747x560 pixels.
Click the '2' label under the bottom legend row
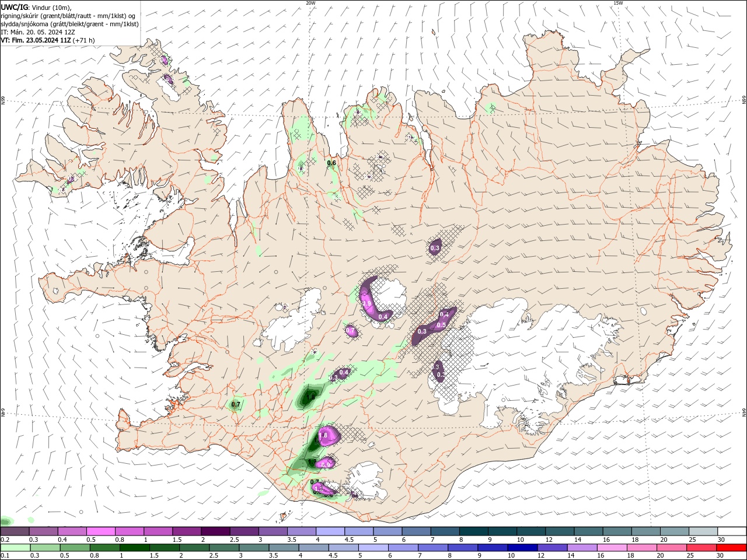tap(181, 555)
